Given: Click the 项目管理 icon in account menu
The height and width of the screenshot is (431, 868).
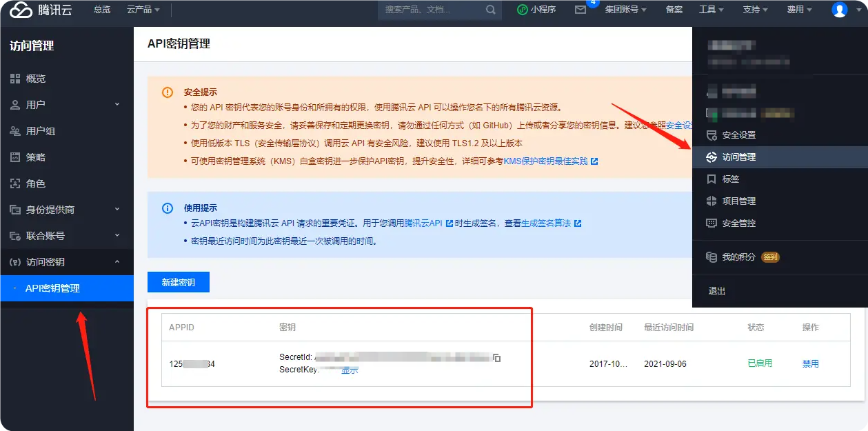Looking at the screenshot, I should pyautogui.click(x=711, y=201).
